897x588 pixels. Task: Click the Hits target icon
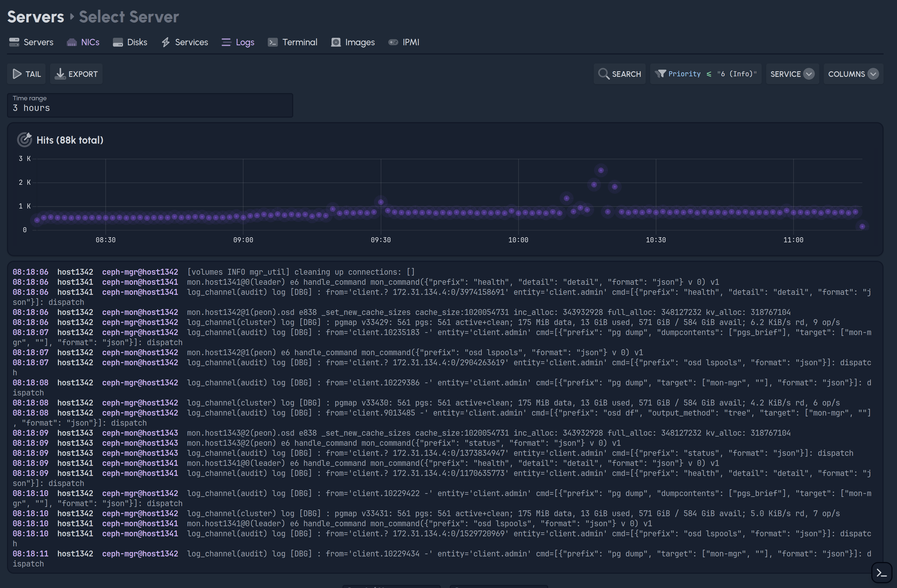(25, 140)
